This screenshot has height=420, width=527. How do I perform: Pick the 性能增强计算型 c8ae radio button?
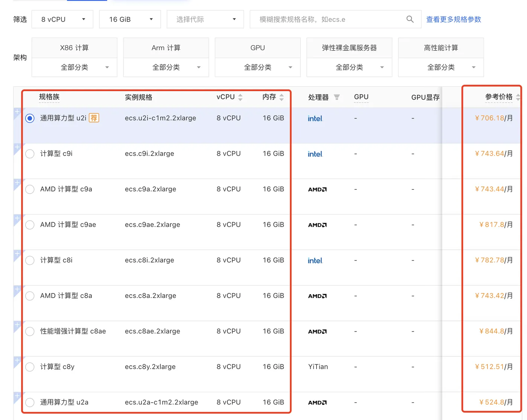(x=30, y=331)
